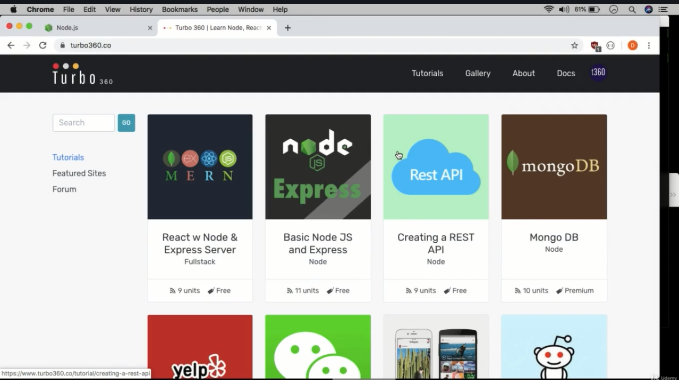Click the volume icon in menu bar
The height and width of the screenshot is (380, 679).
tap(564, 9)
